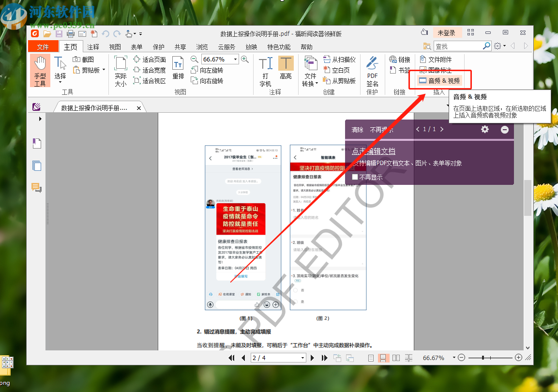
Task: Open PDF Sign (PDF签名) tool
Action: 372,71
